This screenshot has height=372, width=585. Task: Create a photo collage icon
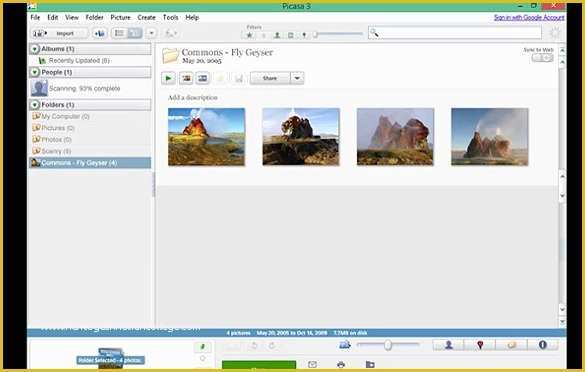[x=186, y=78]
